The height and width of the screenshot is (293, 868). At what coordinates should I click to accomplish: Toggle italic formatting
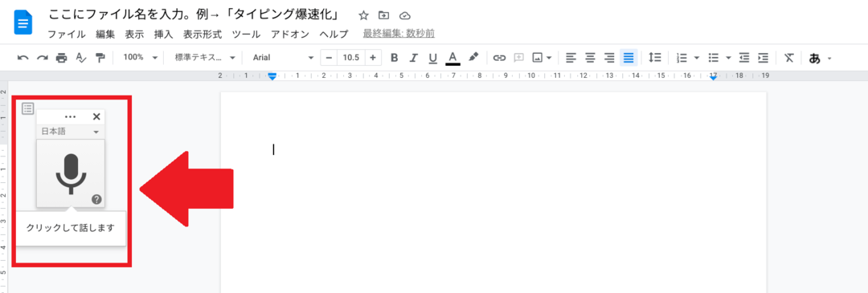(x=413, y=58)
